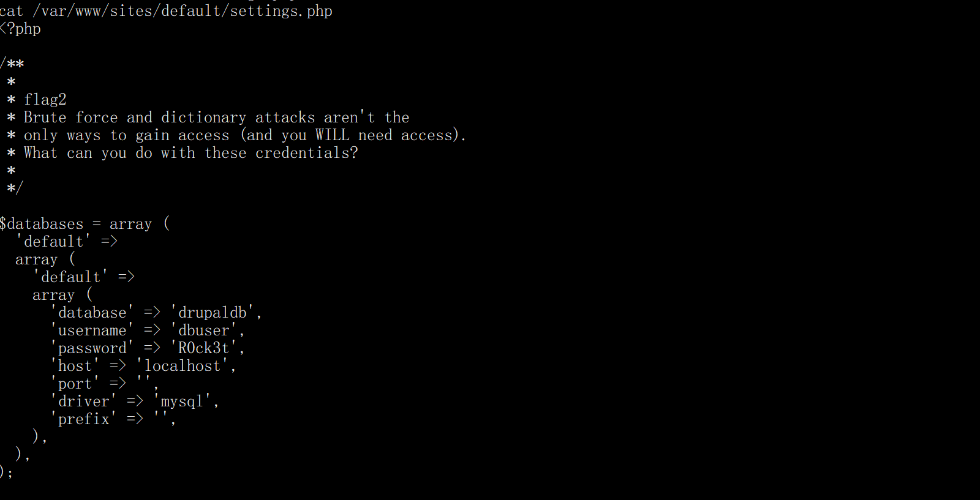Image resolution: width=980 pixels, height=500 pixels.
Task: Click the 'R0ck3t' password value
Action: pos(204,348)
